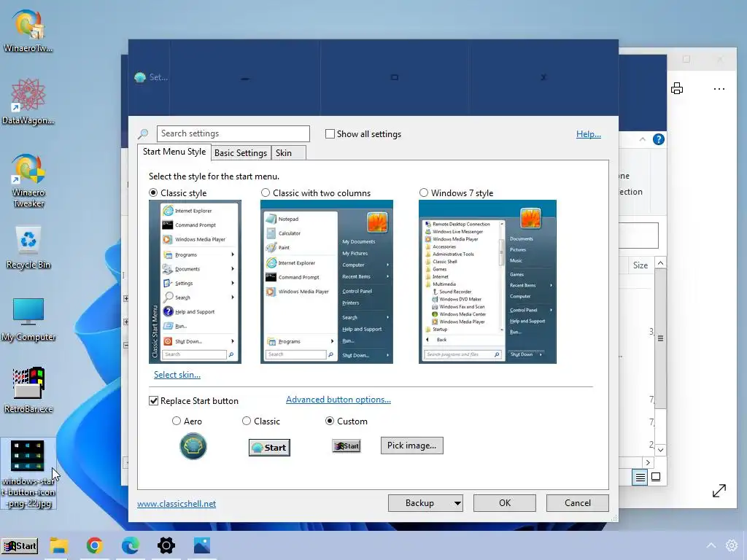Click the Classic style menu preview image
747x560 pixels.
click(x=195, y=282)
